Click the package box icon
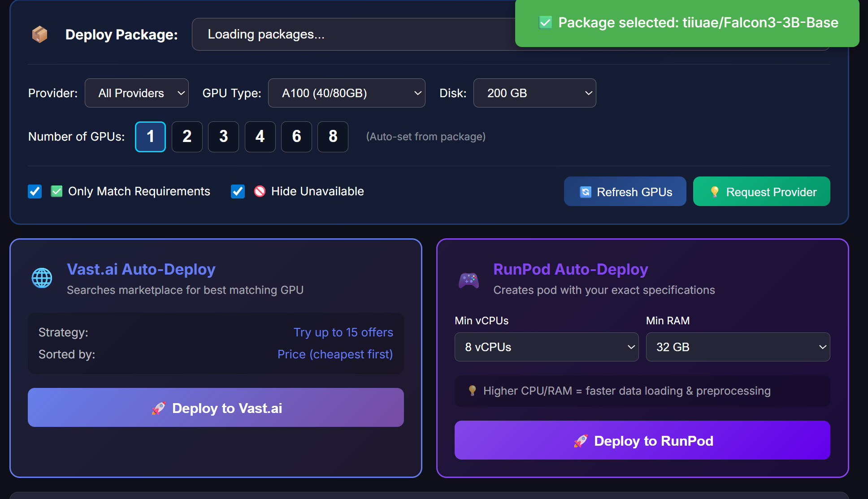Image resolution: width=868 pixels, height=499 pixels. coord(39,34)
